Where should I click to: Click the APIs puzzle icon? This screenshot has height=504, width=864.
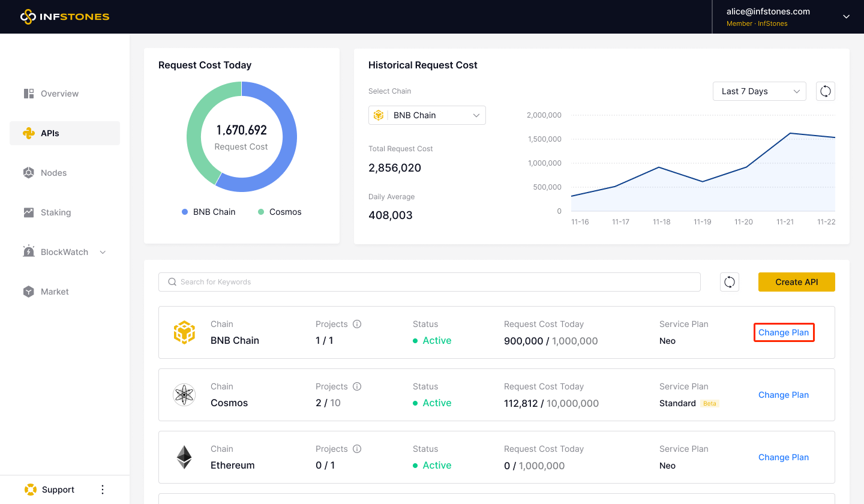click(x=29, y=133)
